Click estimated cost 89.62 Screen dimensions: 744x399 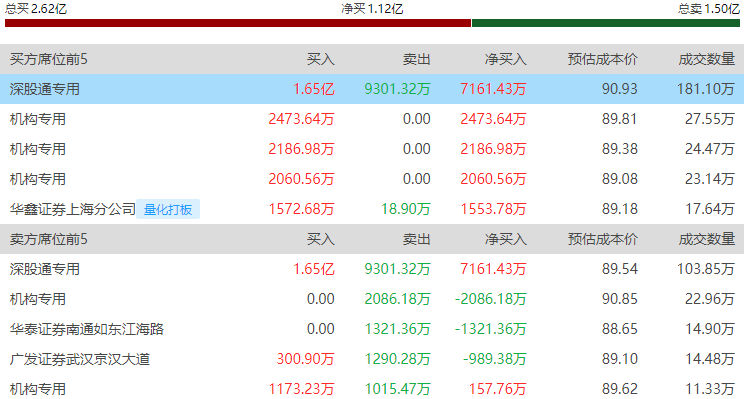[620, 389]
